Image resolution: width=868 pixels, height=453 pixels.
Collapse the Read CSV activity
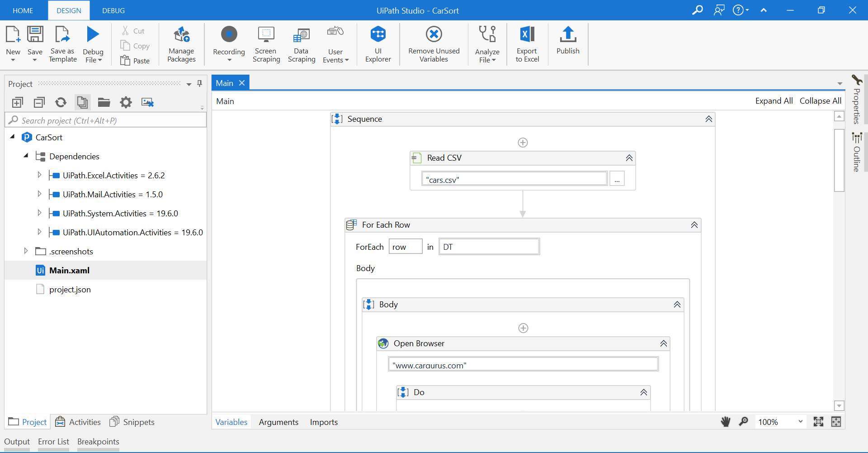click(x=629, y=158)
